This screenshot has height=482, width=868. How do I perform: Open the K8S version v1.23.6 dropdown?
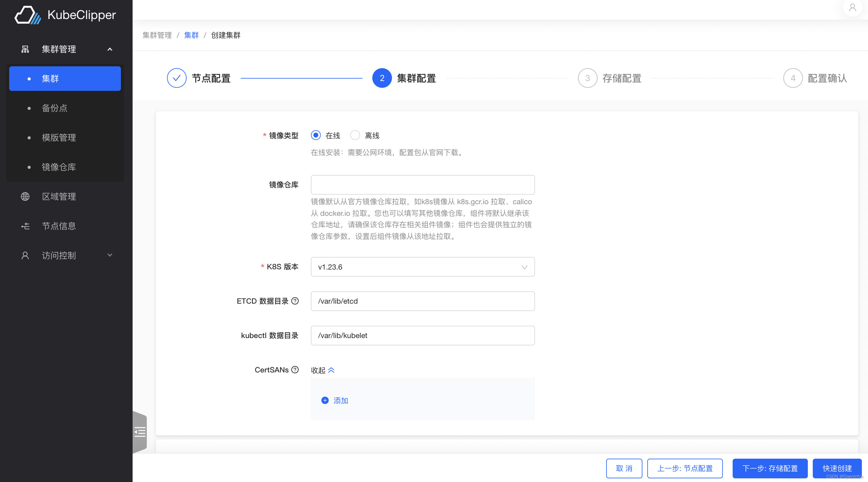pos(423,267)
